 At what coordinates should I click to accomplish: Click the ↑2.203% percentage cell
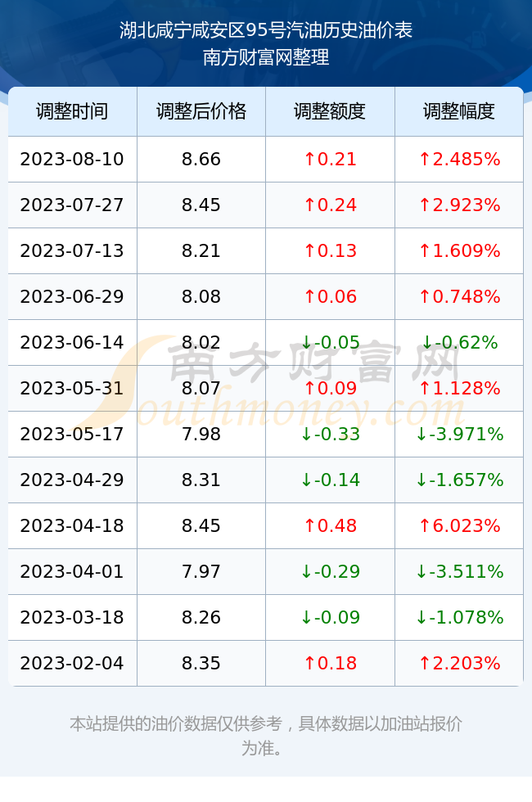459,664
